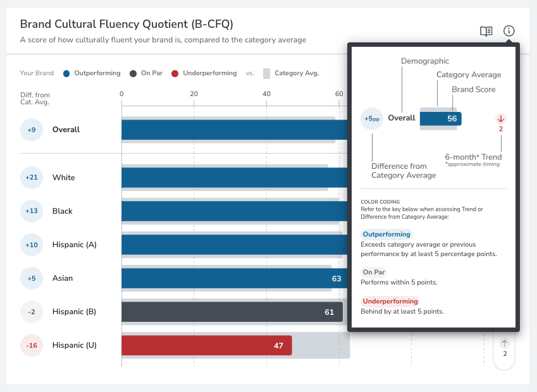Click the On Par tag in tooltip
The width and height of the screenshot is (537, 392).
[374, 272]
